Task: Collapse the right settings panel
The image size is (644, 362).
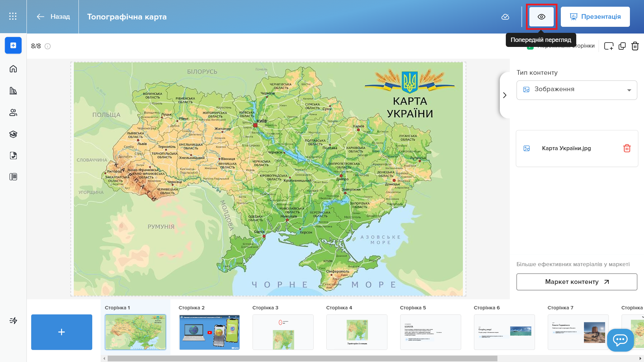Action: [505, 95]
